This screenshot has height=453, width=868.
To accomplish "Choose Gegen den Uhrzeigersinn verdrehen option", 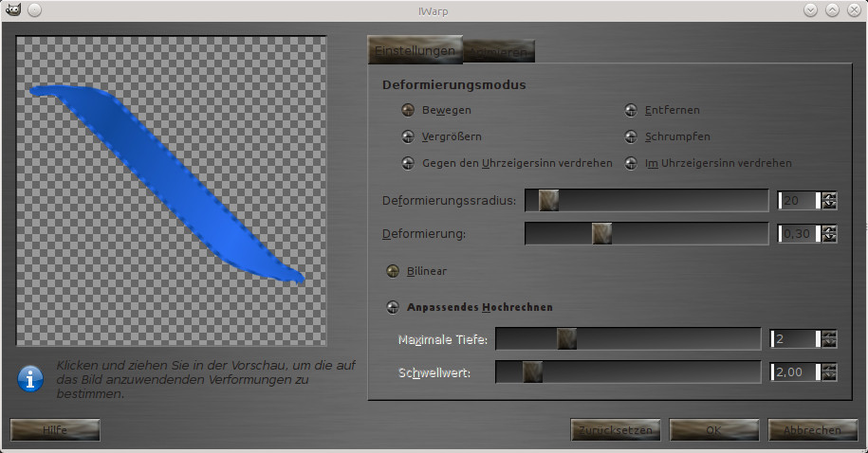I will tap(408, 163).
